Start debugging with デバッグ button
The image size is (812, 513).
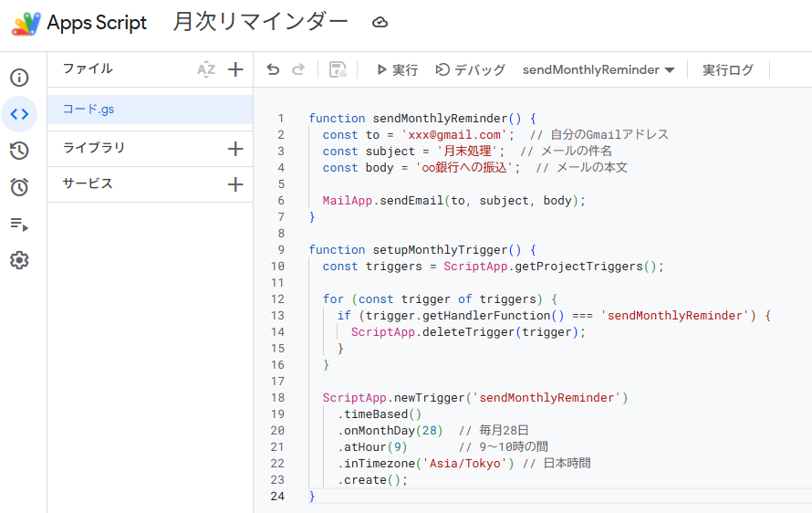pos(470,69)
